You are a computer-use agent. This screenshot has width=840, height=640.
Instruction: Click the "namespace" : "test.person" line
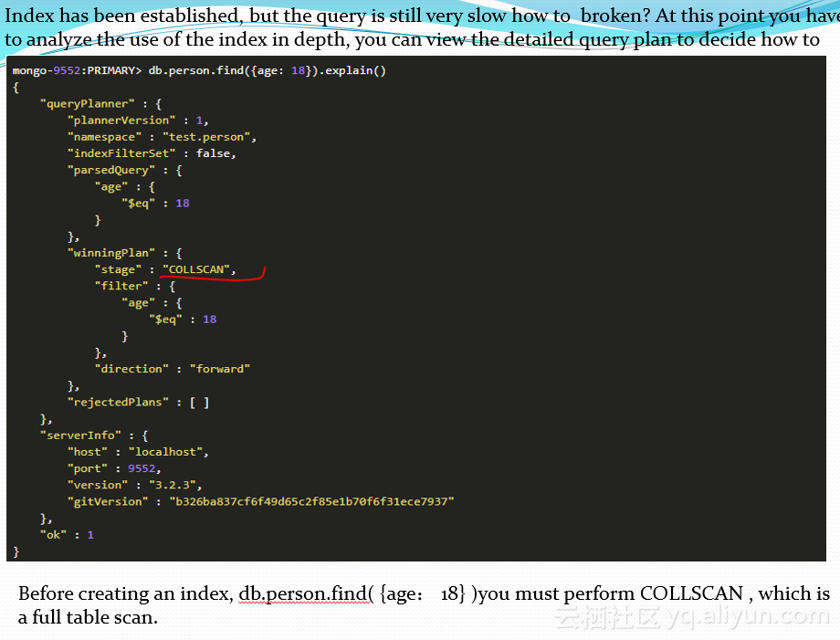click(162, 137)
